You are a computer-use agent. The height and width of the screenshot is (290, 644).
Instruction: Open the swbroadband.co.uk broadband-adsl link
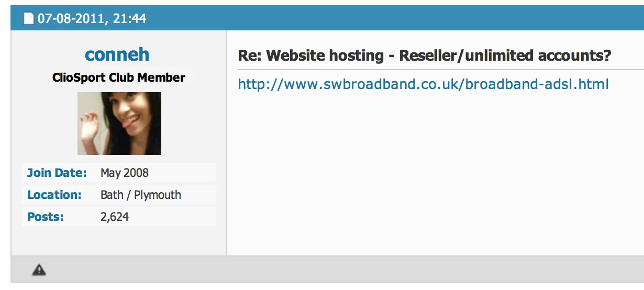coord(423,84)
